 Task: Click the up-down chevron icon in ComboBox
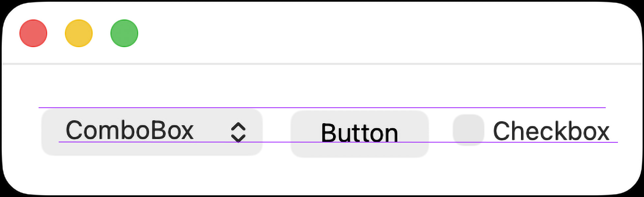point(238,132)
